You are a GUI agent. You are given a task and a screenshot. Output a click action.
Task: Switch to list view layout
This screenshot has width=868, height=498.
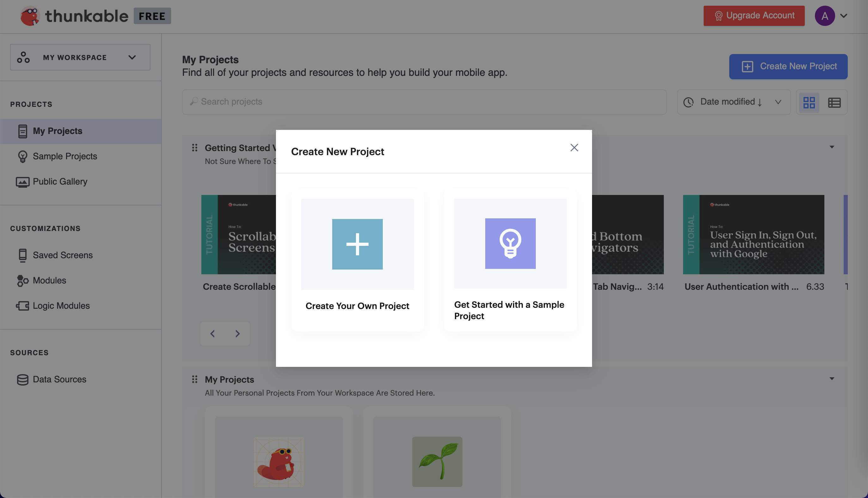point(834,102)
